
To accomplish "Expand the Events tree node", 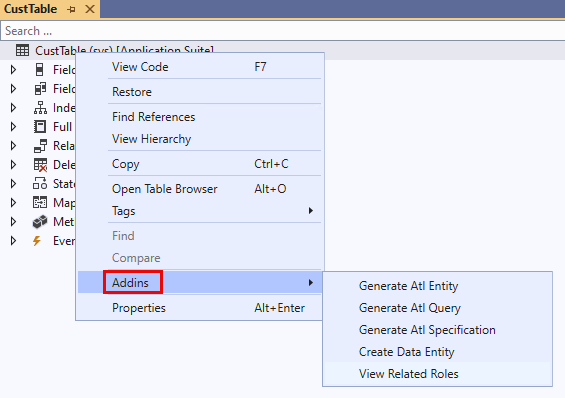I will (x=13, y=241).
